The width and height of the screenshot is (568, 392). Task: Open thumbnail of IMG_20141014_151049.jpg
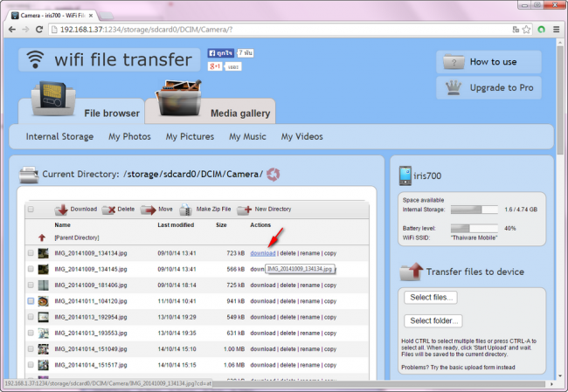(44, 349)
